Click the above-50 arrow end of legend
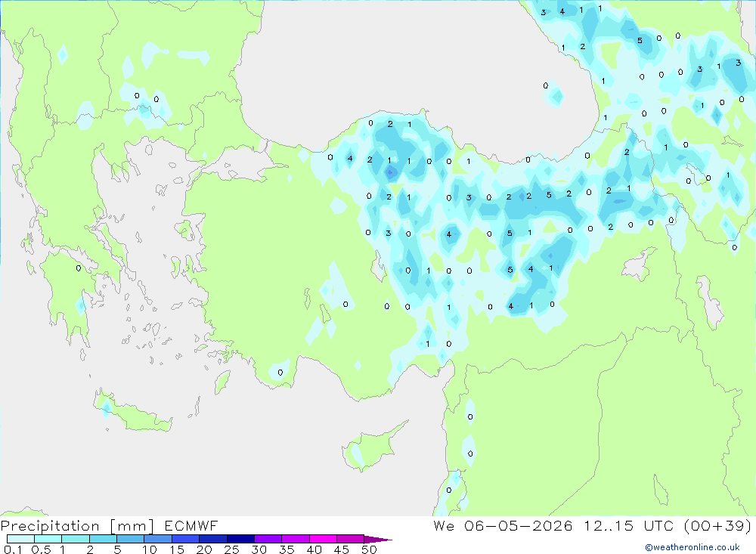The width and height of the screenshot is (756, 554). click(x=378, y=540)
